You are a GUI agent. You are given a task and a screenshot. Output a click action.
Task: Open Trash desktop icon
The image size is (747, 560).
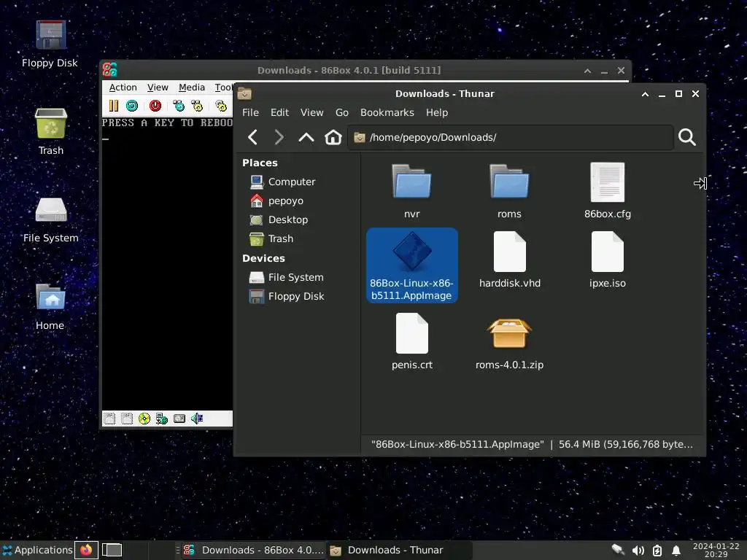coord(51,132)
